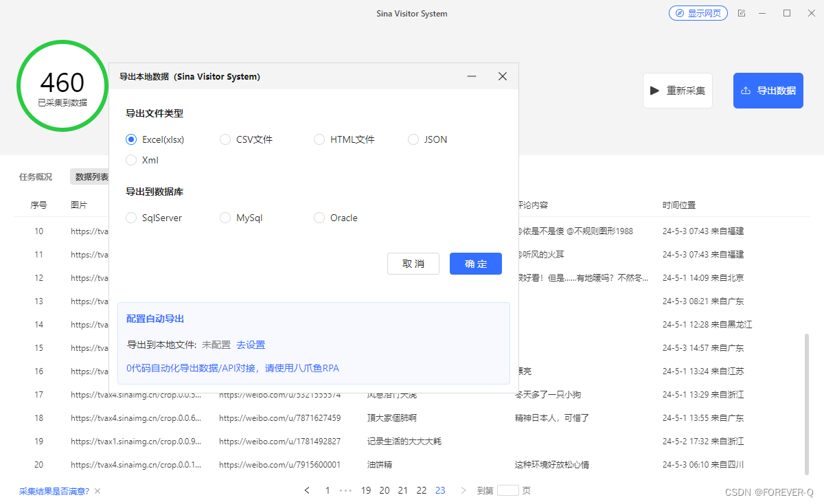Dismiss the 采集结果是否满意 prompt with its X
This screenshot has height=504, width=824.
[98, 491]
